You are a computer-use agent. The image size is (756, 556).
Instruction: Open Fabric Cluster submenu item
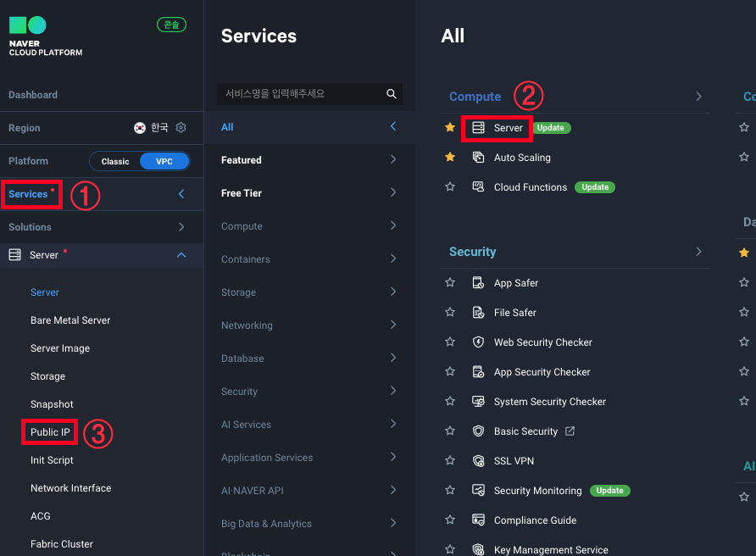click(62, 544)
